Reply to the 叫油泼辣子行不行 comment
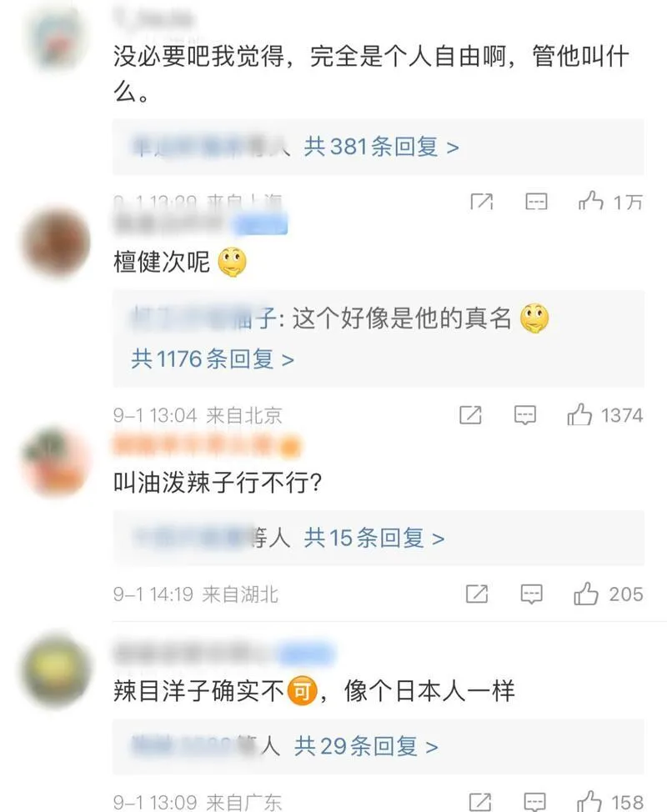Viewport: 667px width, 812px height. click(x=531, y=594)
